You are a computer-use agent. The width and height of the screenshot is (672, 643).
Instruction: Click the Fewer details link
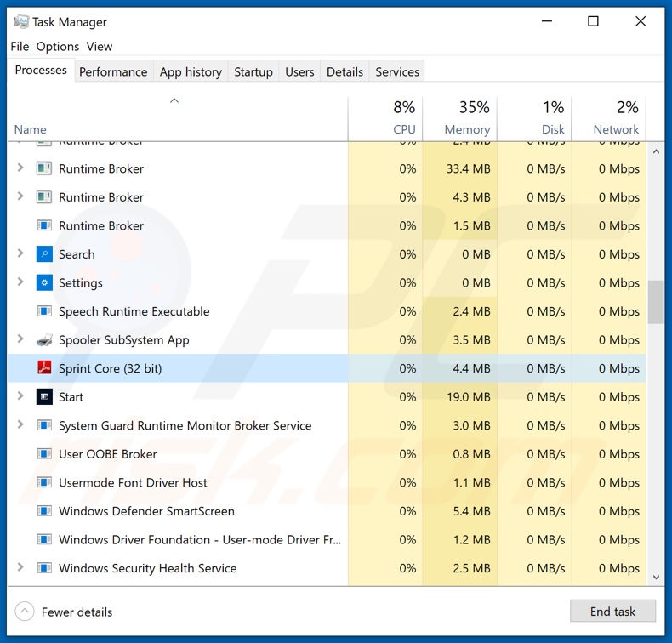[77, 612]
